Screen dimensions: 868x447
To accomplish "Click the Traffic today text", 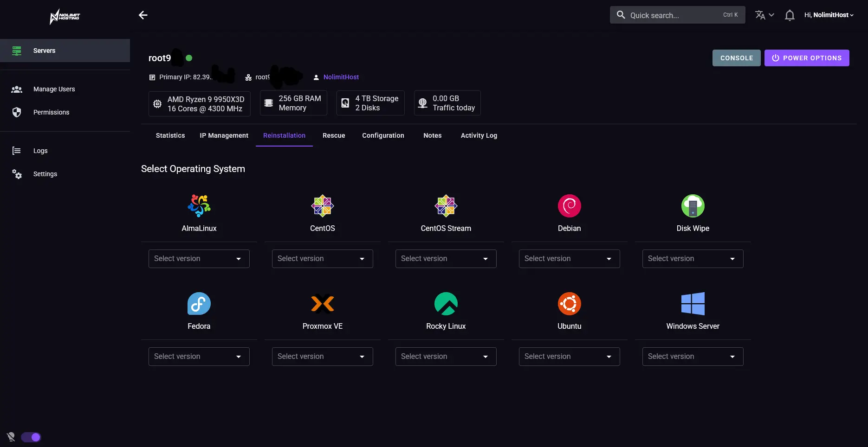I will [x=454, y=108].
